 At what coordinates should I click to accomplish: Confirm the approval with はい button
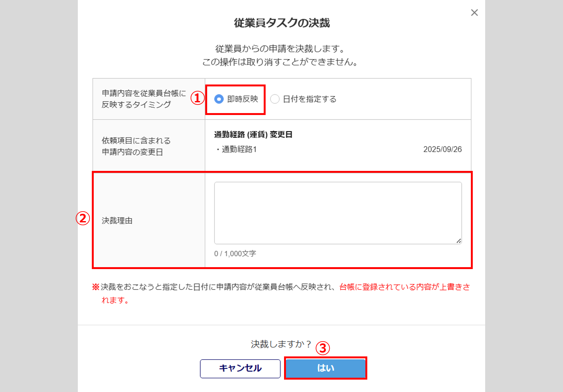[x=325, y=368]
